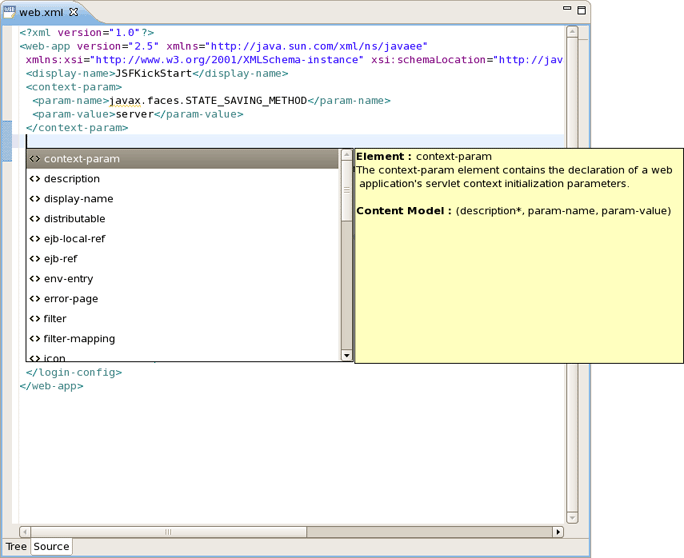
Task: Click the horizontal scrollbar left arrow
Action: [x=26, y=532]
